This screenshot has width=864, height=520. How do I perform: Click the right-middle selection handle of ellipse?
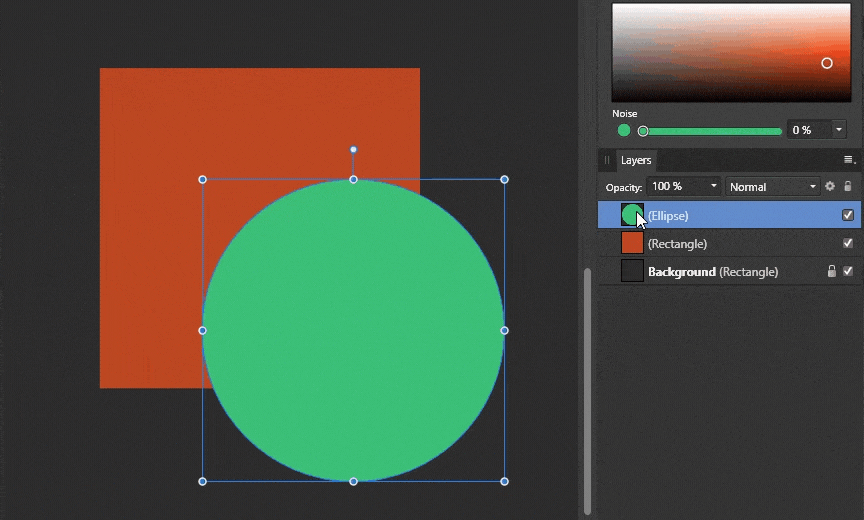point(504,331)
